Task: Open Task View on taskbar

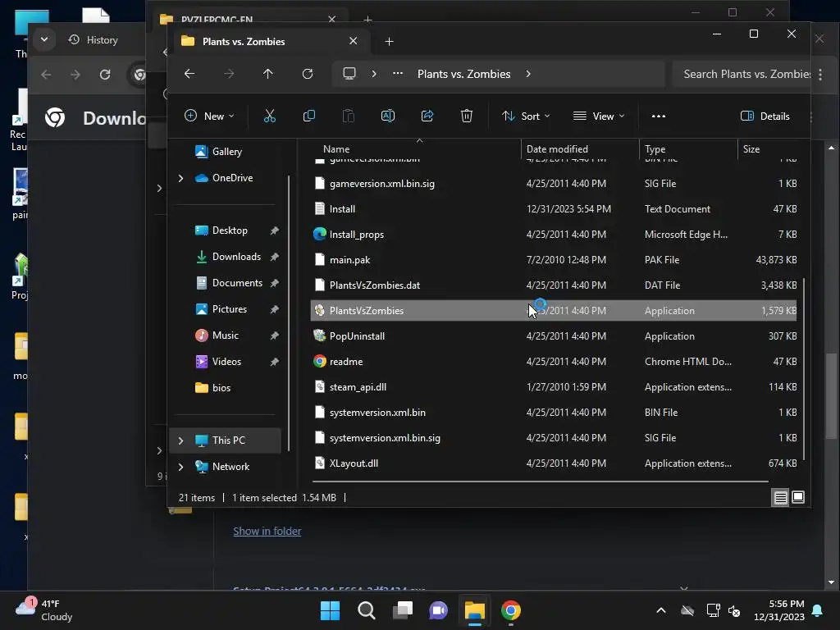Action: coord(402,610)
